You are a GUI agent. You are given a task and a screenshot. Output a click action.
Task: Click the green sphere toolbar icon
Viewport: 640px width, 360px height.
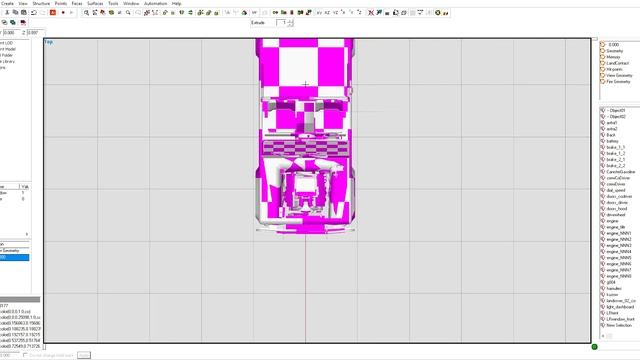tap(111, 13)
